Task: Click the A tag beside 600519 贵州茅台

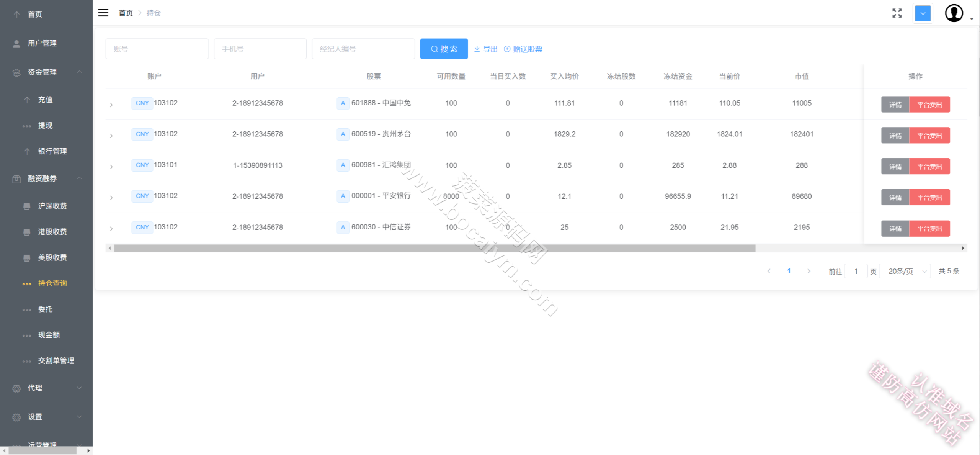Action: 343,134
